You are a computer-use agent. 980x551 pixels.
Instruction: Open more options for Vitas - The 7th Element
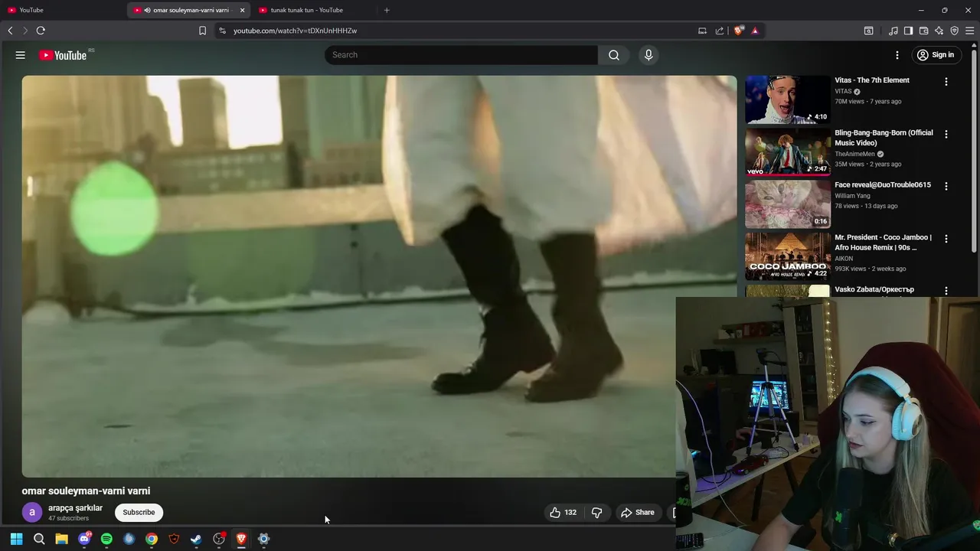946,81
